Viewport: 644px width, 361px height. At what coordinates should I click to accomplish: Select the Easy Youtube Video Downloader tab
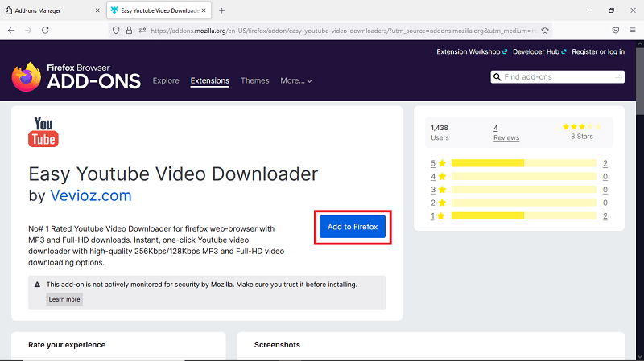pos(159,10)
